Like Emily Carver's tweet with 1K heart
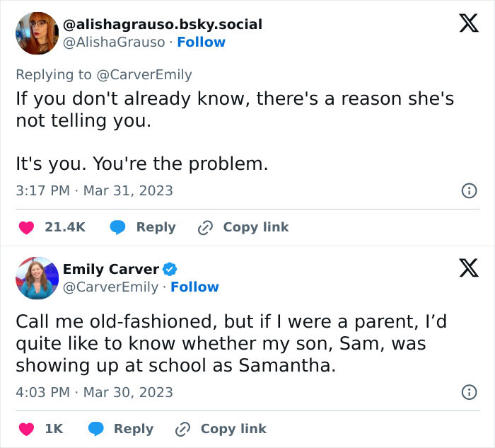495x448 pixels. click(26, 429)
